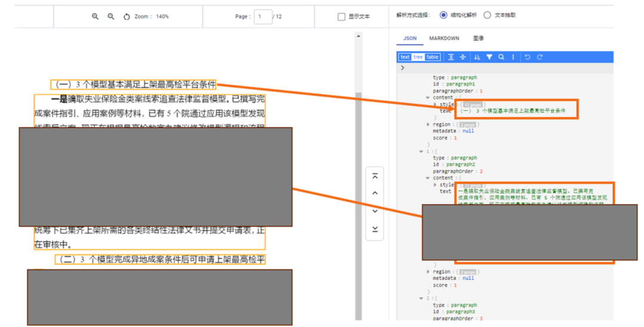Open the sort contents tool
This screenshot has width=644, height=327.
tap(477, 57)
